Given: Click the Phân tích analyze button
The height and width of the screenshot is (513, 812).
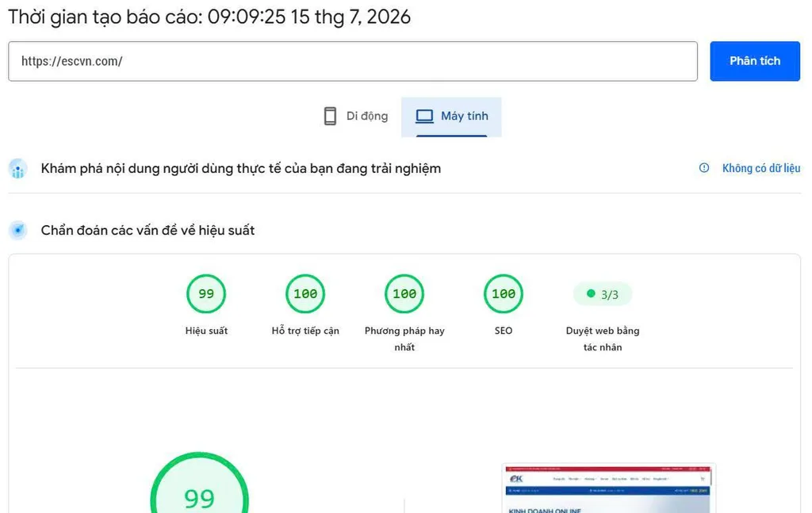Looking at the screenshot, I should click(755, 61).
